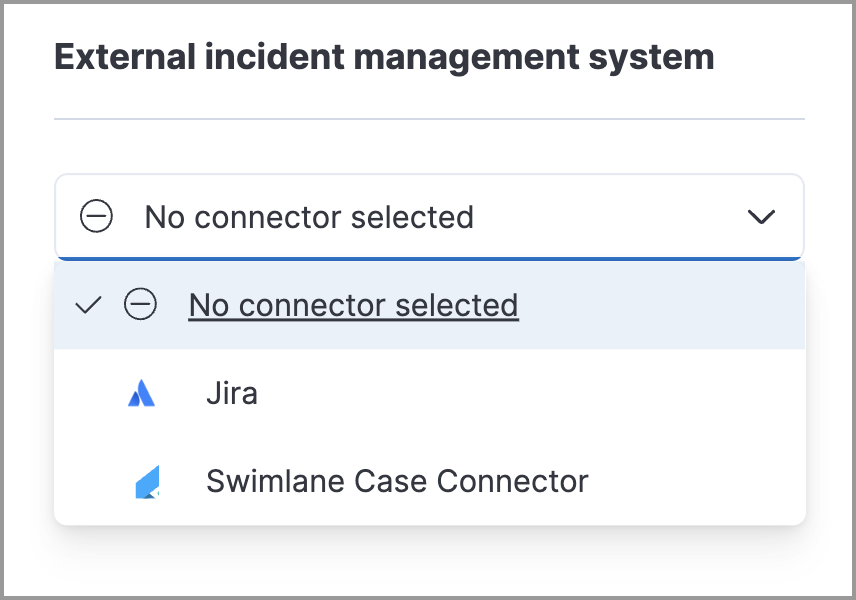Screen dimensions: 856x600
Task: Click the 'Swimlane Case Connector' label text
Action: click(x=396, y=481)
